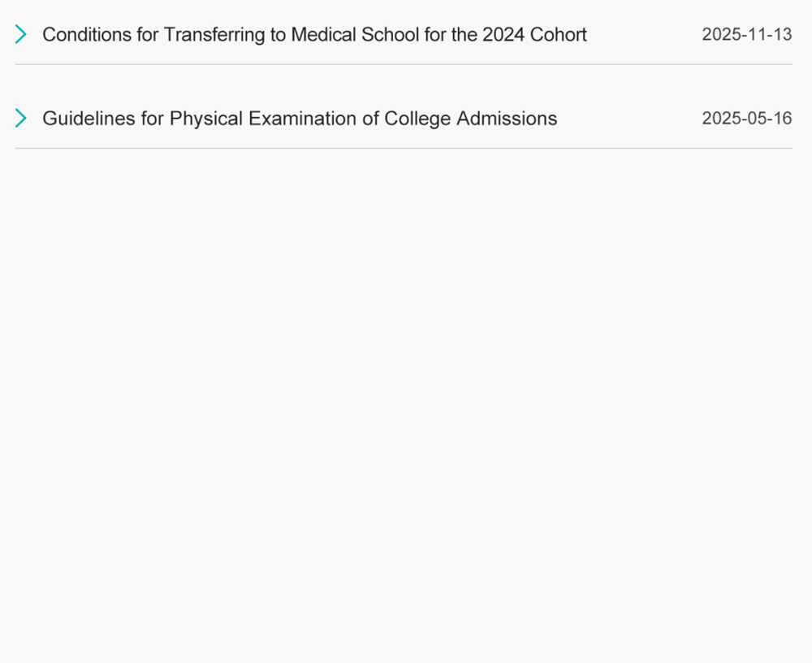
Task: Select the words 'College Admissions' in second title
Action: coord(471,119)
